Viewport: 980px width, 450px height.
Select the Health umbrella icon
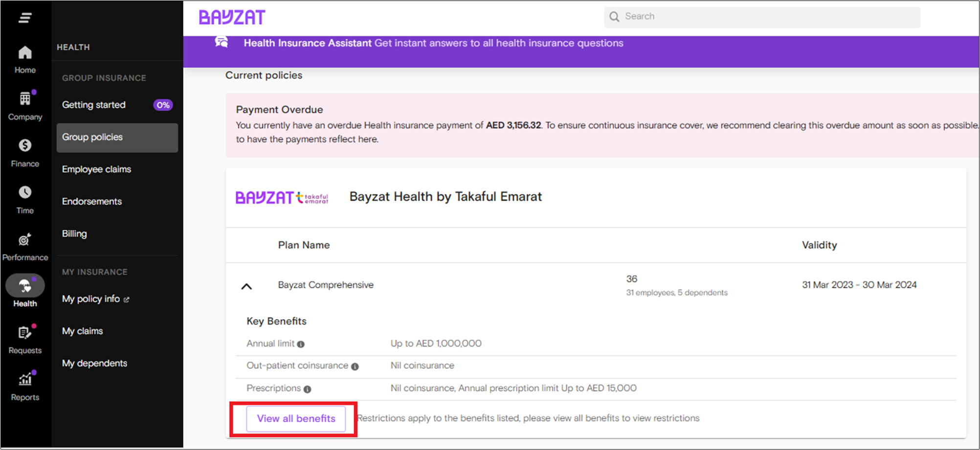click(25, 286)
